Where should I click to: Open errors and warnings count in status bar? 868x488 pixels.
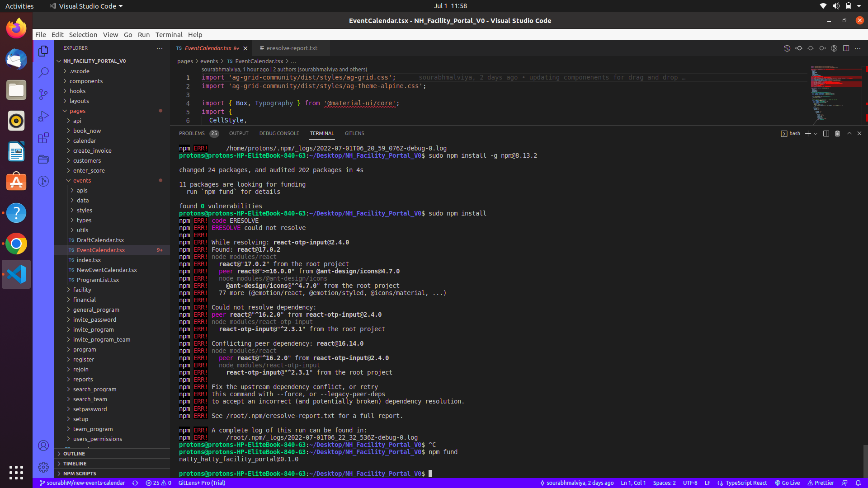[x=159, y=483]
